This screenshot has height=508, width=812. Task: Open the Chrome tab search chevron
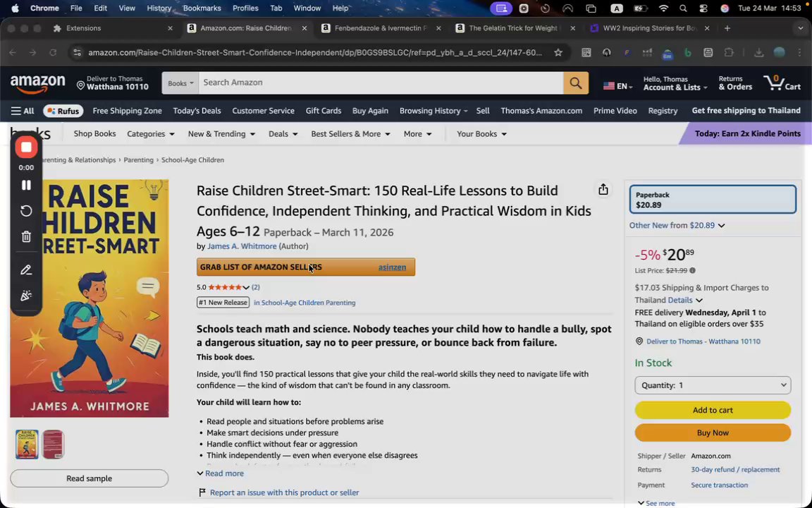coord(801,28)
